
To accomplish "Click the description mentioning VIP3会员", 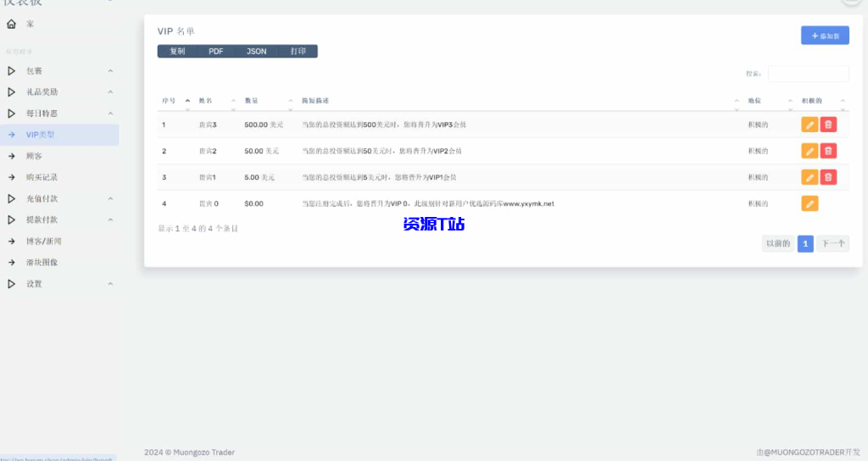I will (x=384, y=125).
